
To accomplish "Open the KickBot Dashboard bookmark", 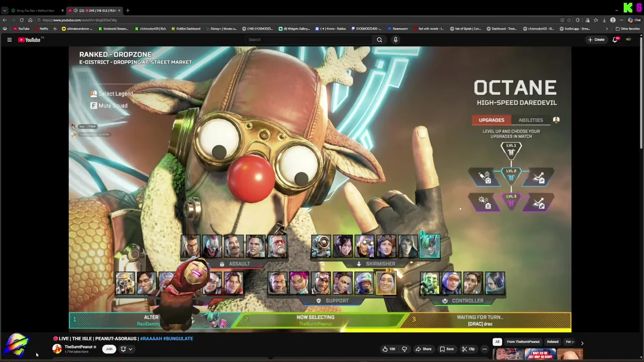I will click(x=186, y=29).
